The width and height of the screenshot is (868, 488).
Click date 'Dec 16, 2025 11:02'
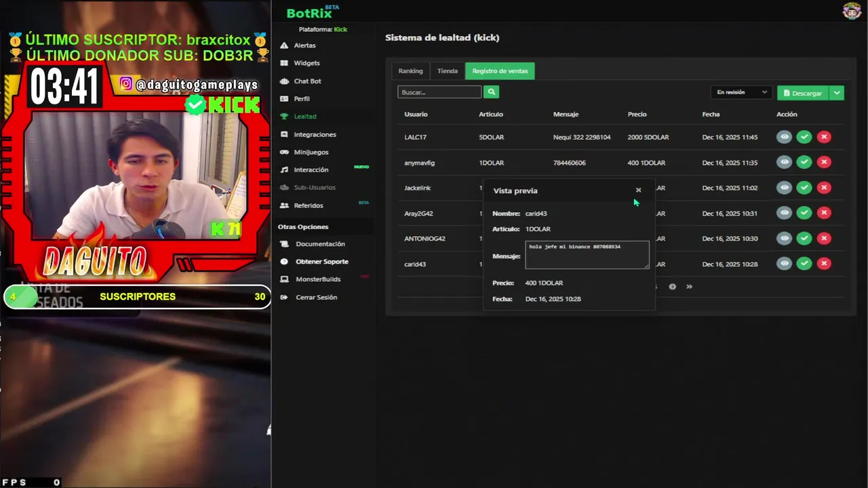pyautogui.click(x=730, y=188)
